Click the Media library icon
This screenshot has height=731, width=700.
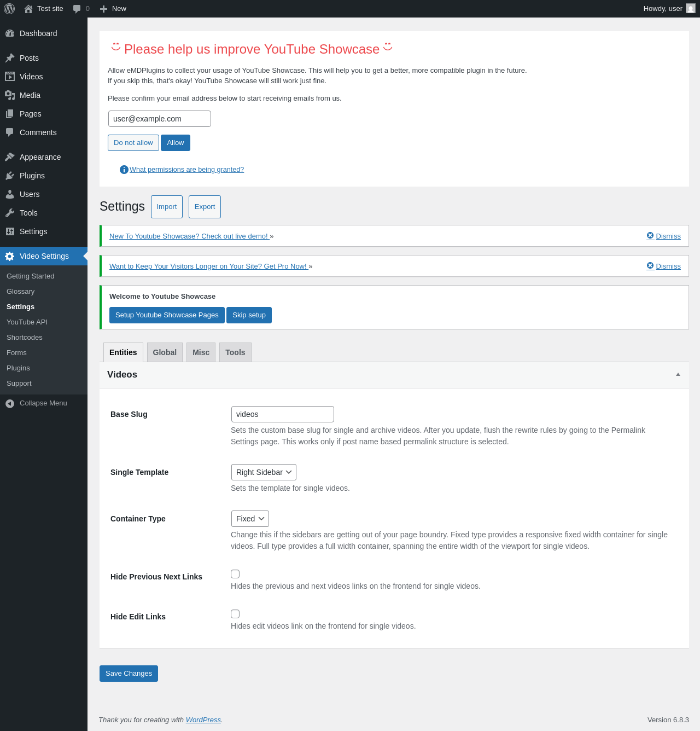click(10, 95)
